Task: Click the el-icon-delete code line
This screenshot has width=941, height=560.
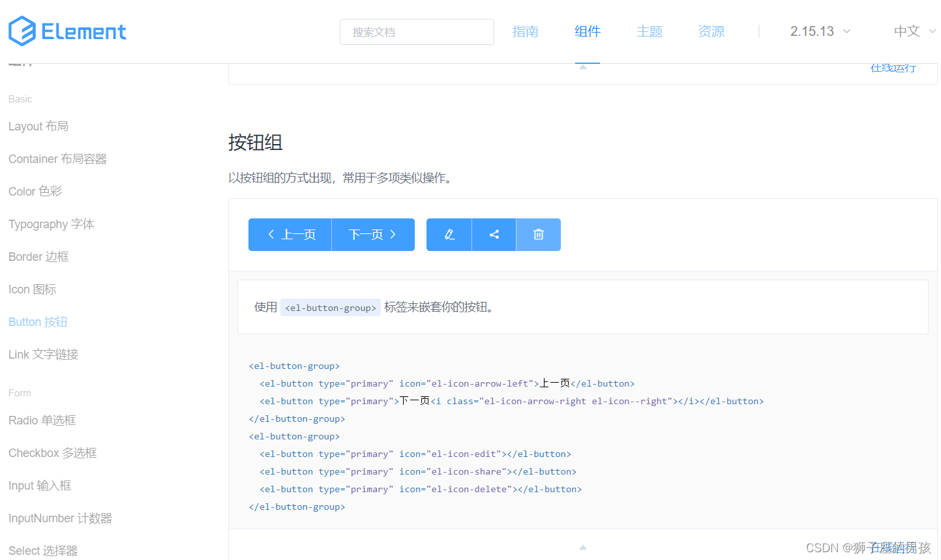Action: 421,489
